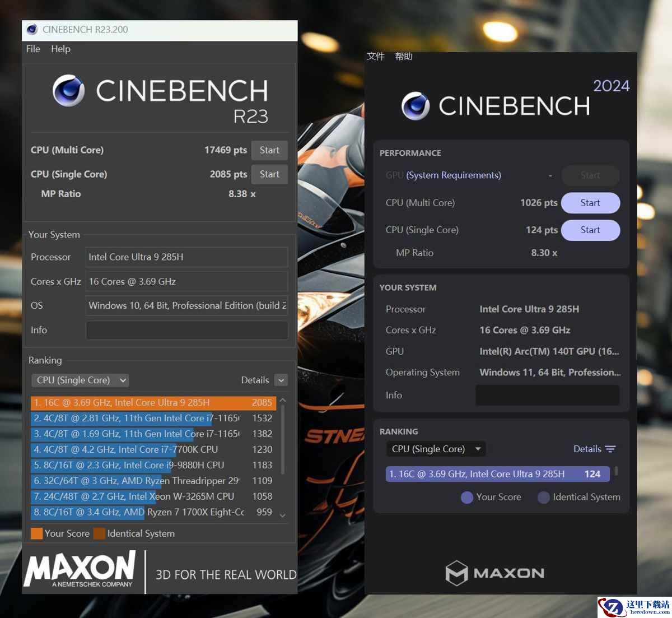Click the Cinebench R23 sphere logo
The image size is (672, 618).
coord(69,91)
